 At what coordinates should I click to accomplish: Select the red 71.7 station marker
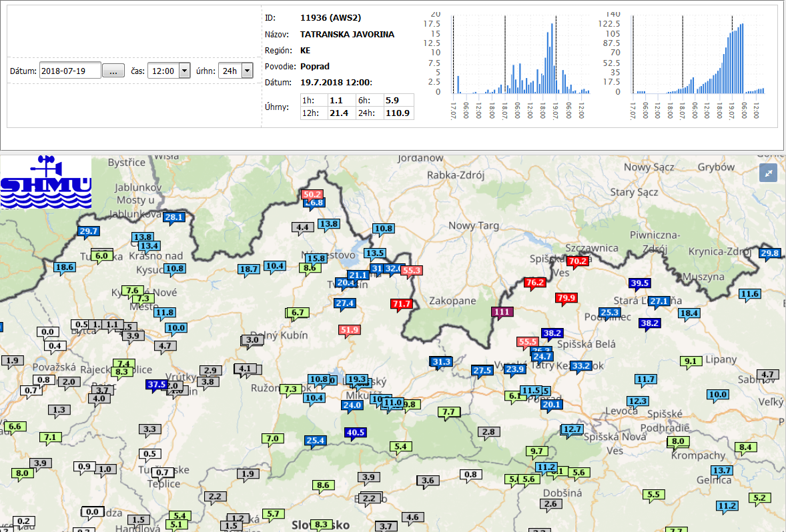(401, 304)
